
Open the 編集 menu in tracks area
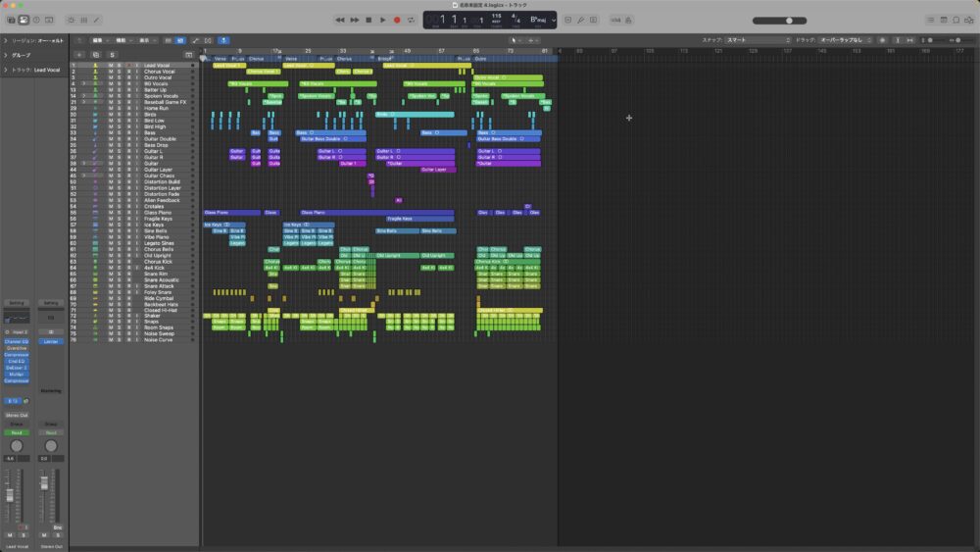point(98,40)
